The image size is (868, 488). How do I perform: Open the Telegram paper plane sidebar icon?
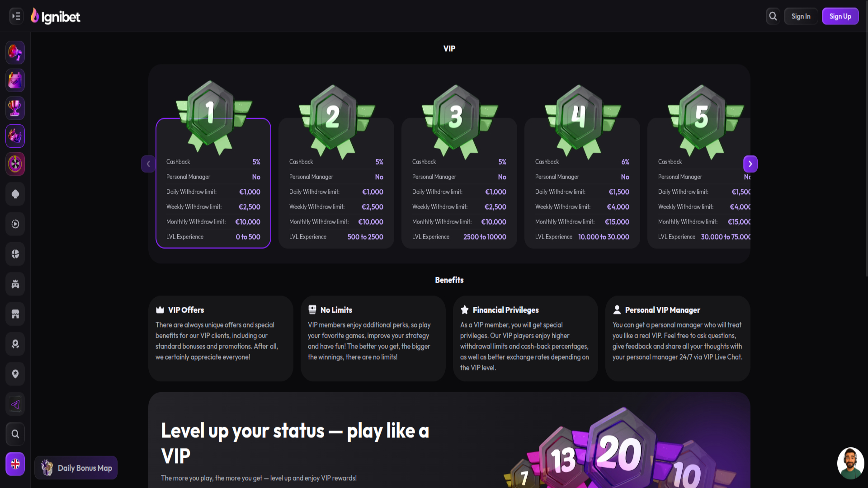[15, 404]
